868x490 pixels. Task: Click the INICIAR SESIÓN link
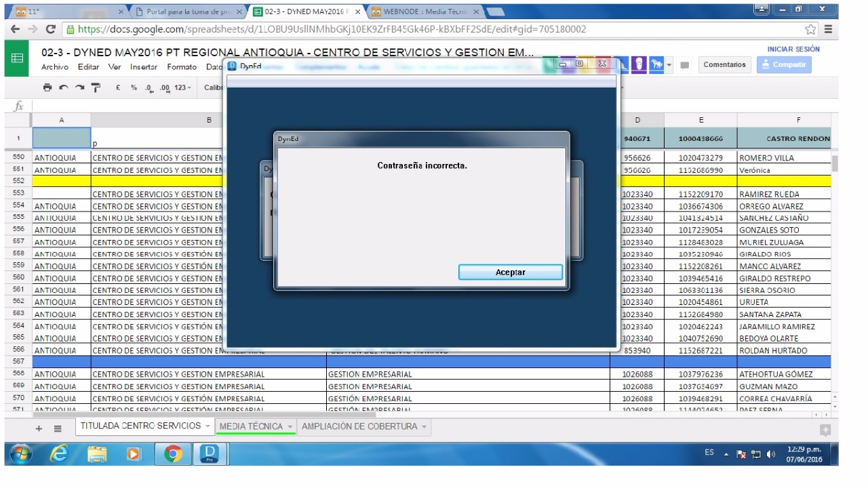(793, 49)
